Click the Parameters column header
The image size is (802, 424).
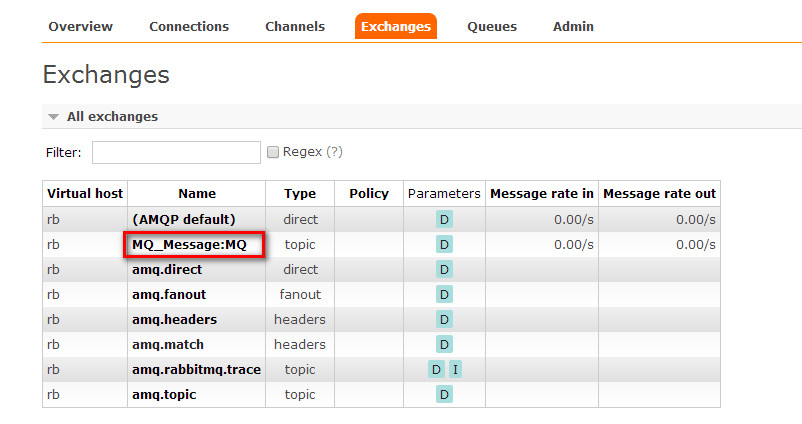(x=444, y=194)
